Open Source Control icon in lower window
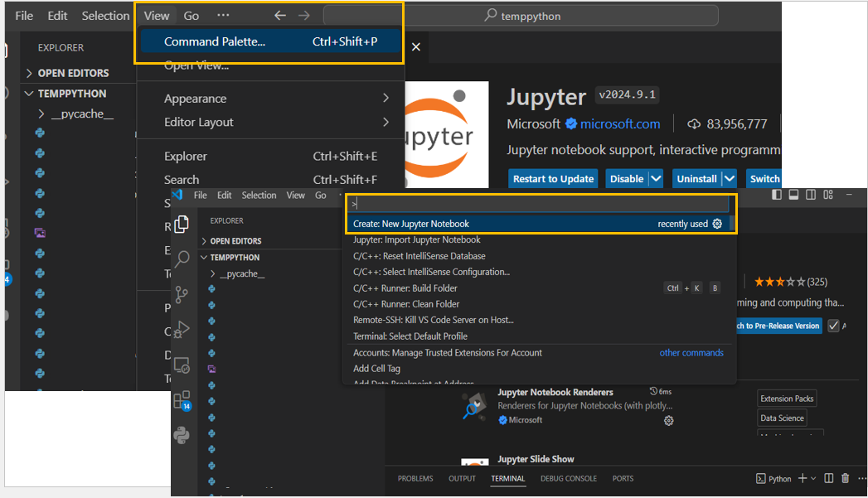The image size is (868, 498). pos(182,294)
